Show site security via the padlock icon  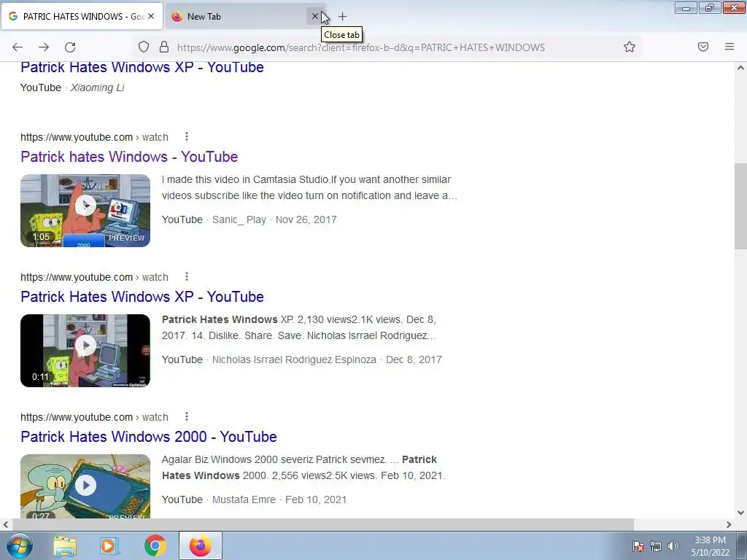pos(164,47)
